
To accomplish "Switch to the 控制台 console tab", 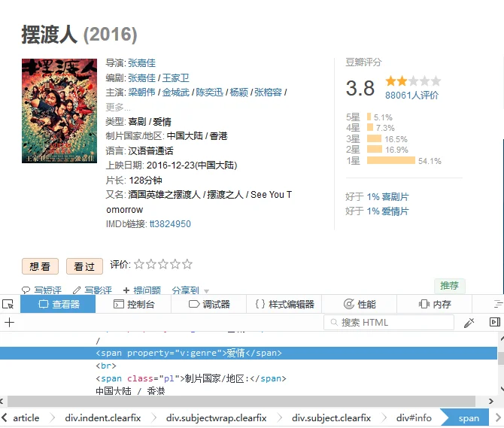I will (x=133, y=304).
